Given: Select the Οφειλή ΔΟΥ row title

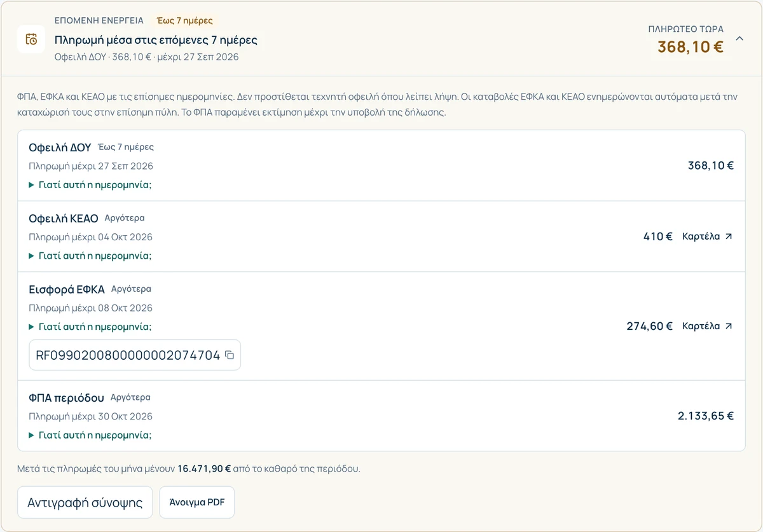Looking at the screenshot, I should [60, 147].
